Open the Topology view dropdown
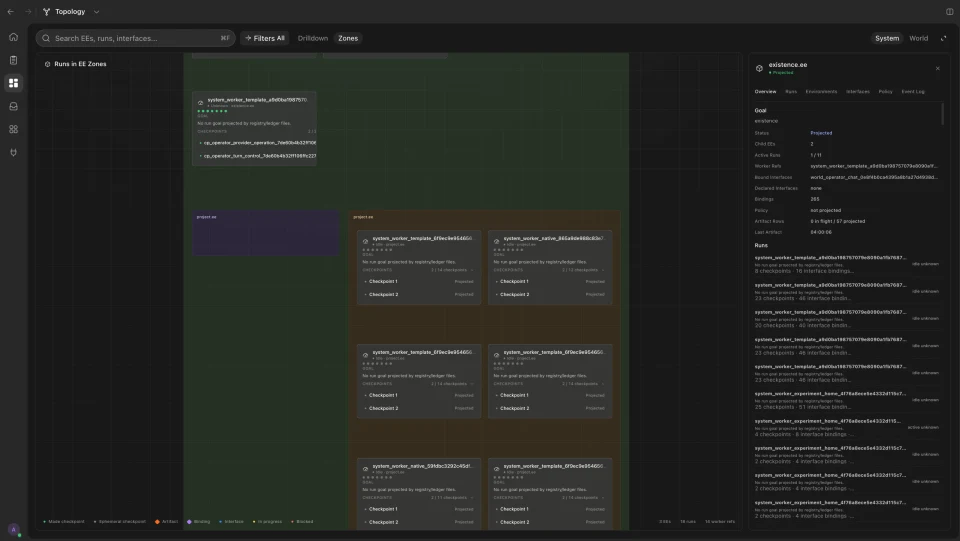Image resolution: width=960 pixels, height=541 pixels. pos(71,12)
